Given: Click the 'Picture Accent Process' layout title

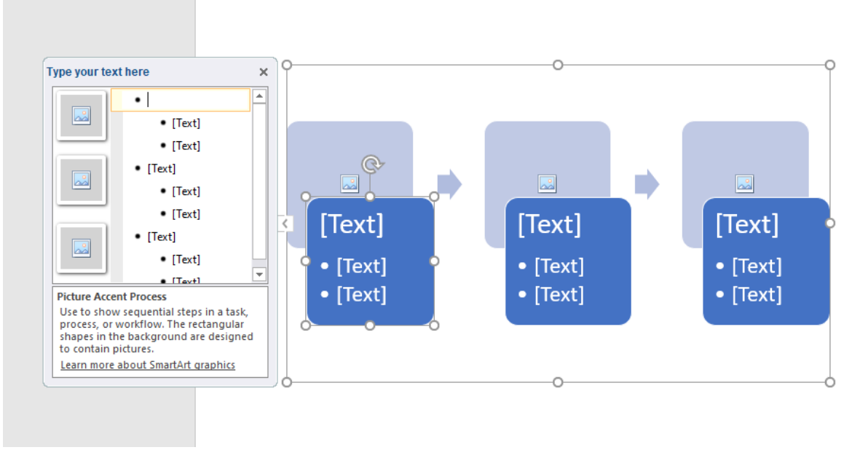Looking at the screenshot, I should 112,296.
